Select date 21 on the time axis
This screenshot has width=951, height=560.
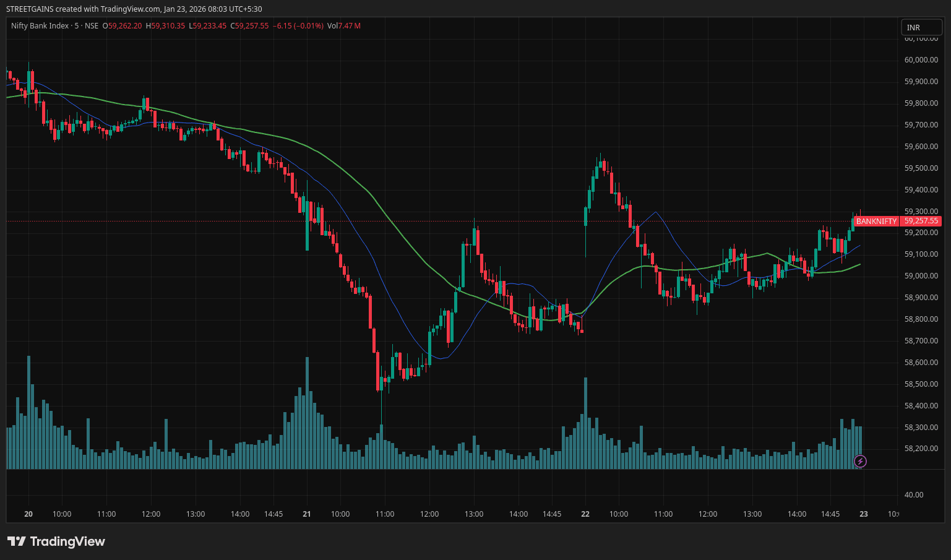coord(307,514)
